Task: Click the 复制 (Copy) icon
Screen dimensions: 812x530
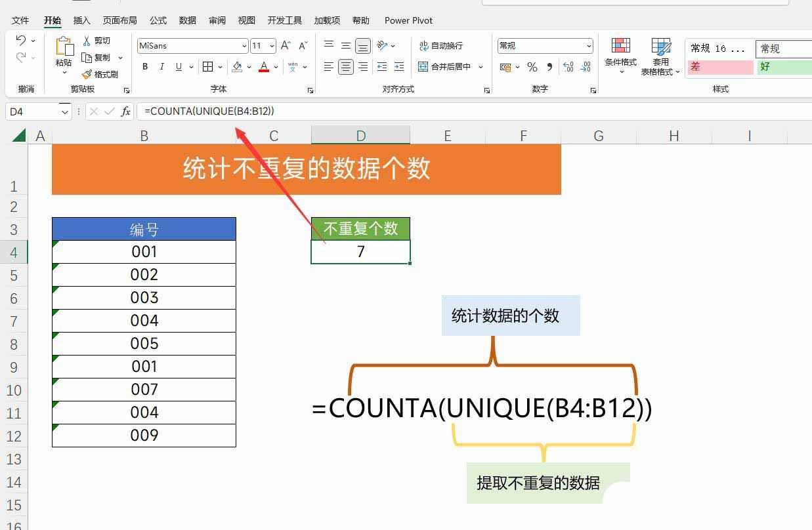Action: [89, 57]
